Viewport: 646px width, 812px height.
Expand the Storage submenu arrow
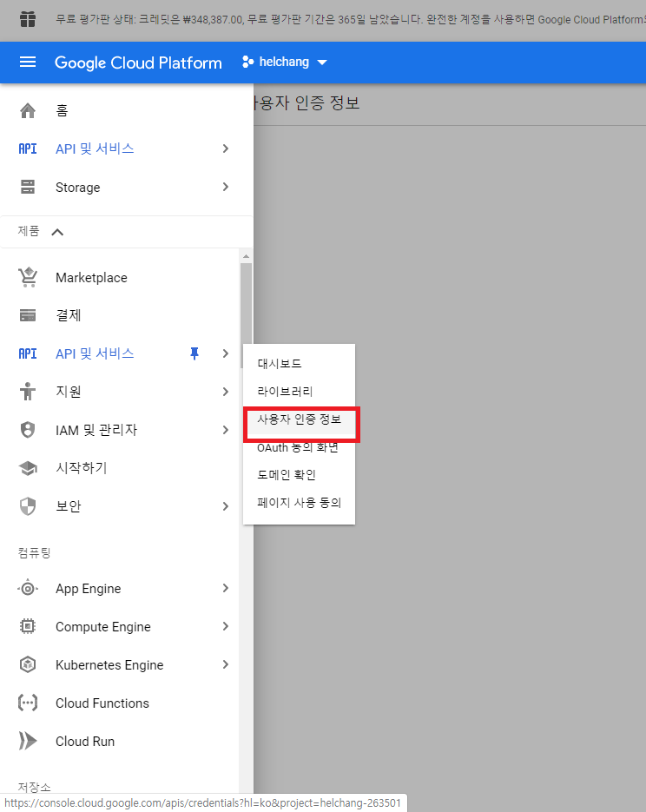(x=225, y=187)
